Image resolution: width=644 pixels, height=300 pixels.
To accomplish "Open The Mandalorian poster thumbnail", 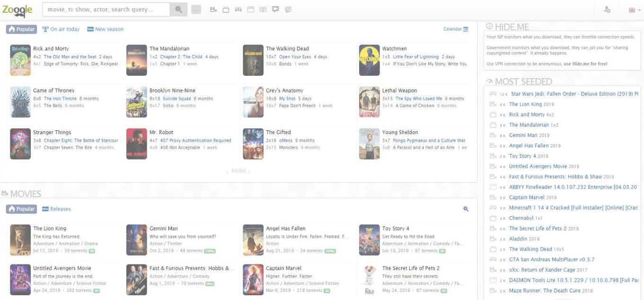I will coord(137,60).
